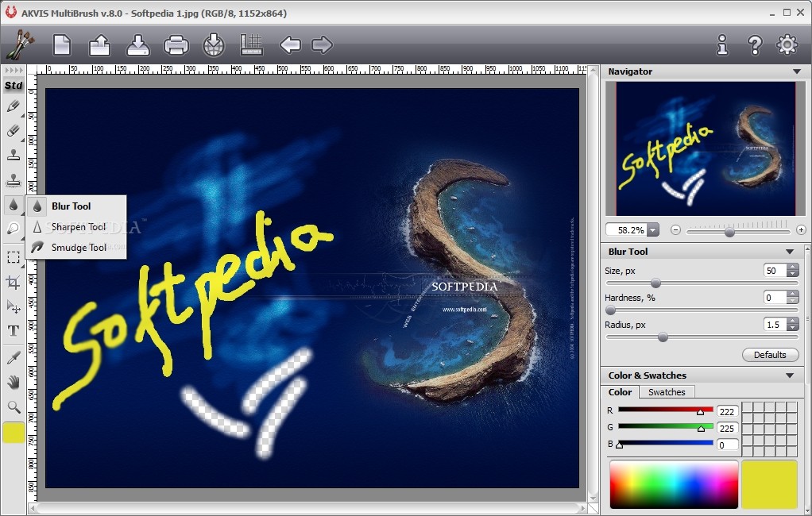Screen dimensions: 812x516
Task: Select the Dodge tool in toolbar
Action: click(x=14, y=229)
